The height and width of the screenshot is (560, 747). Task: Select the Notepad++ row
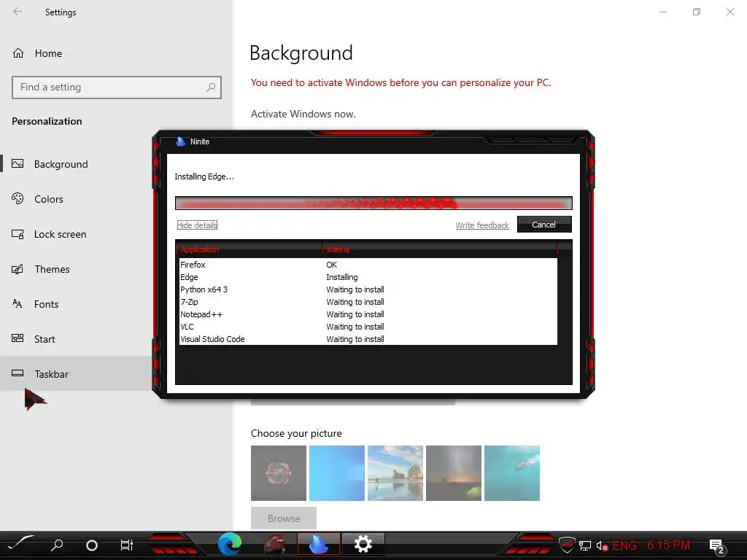[367, 314]
